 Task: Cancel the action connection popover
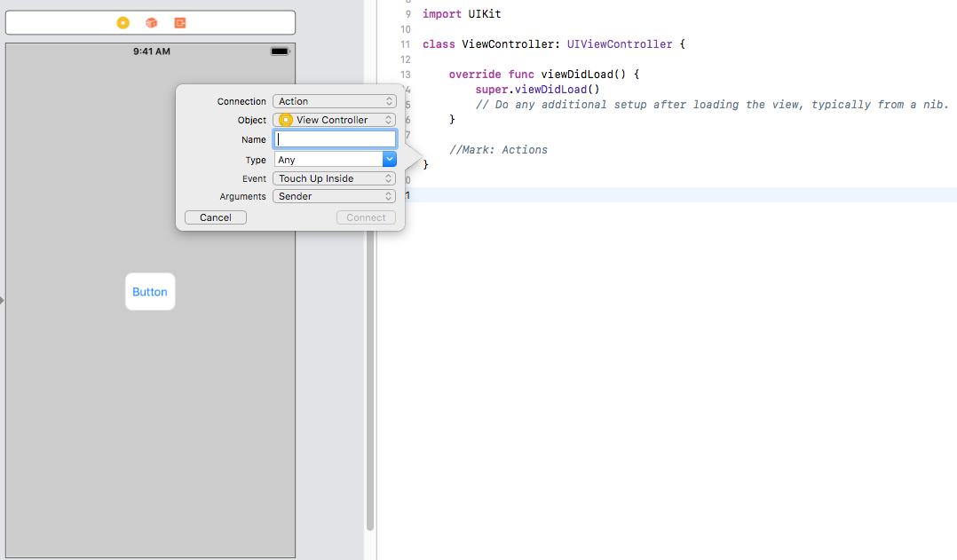tap(215, 217)
